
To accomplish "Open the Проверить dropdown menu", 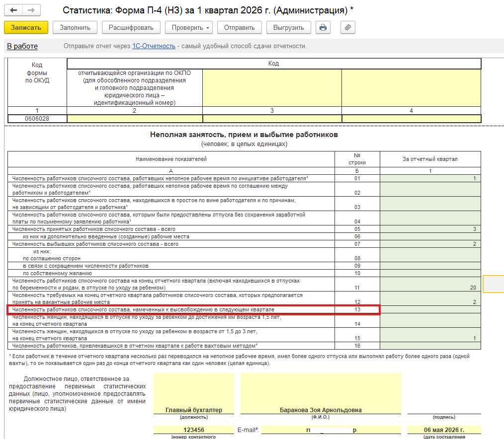I will coord(190,27).
